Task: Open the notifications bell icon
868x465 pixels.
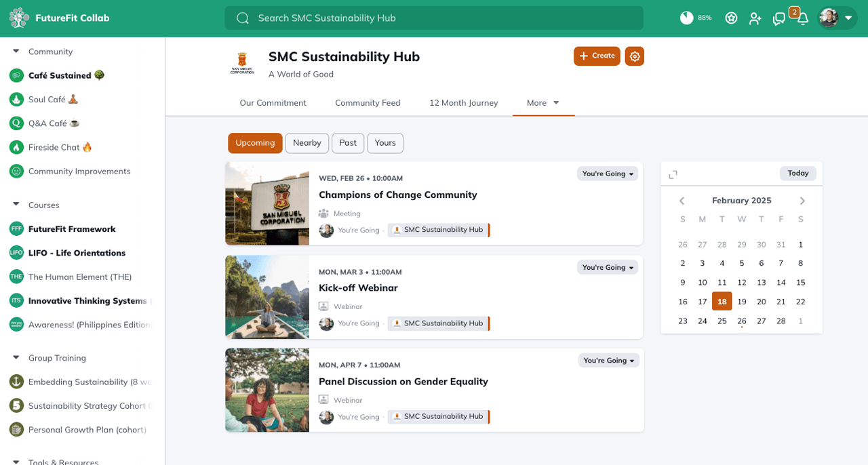Action: point(803,19)
